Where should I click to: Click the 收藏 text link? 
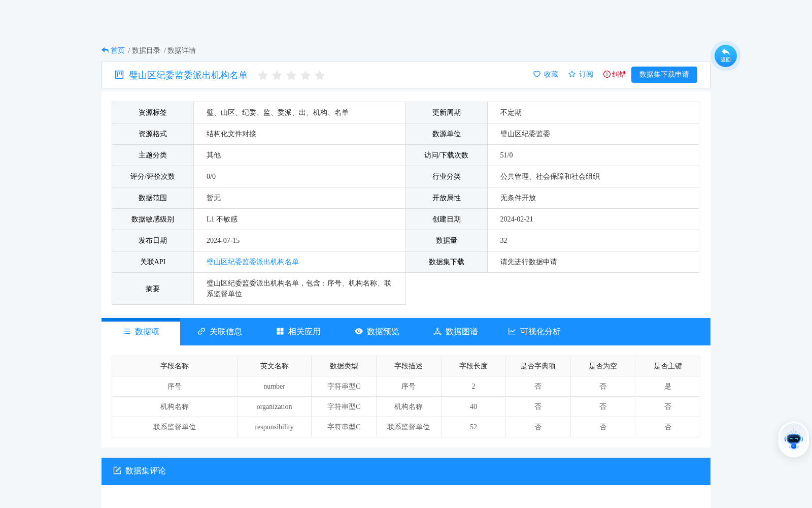(551, 74)
